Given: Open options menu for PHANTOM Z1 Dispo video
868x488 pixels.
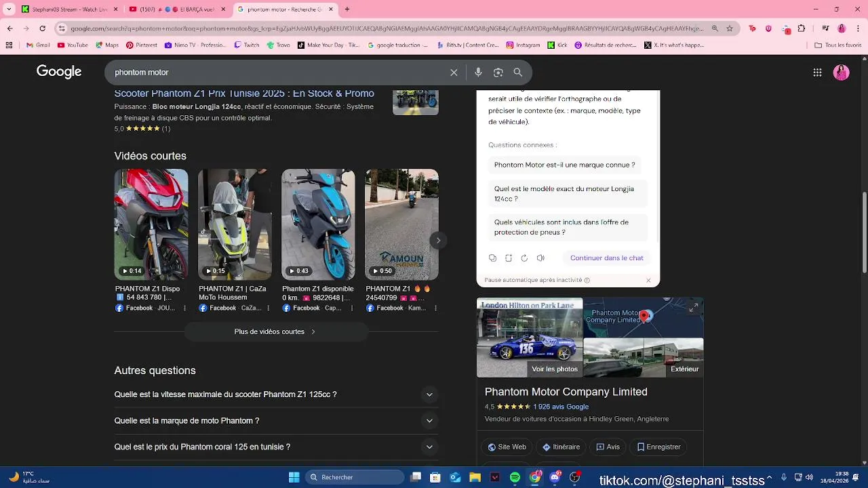Looking at the screenshot, I should click(184, 308).
